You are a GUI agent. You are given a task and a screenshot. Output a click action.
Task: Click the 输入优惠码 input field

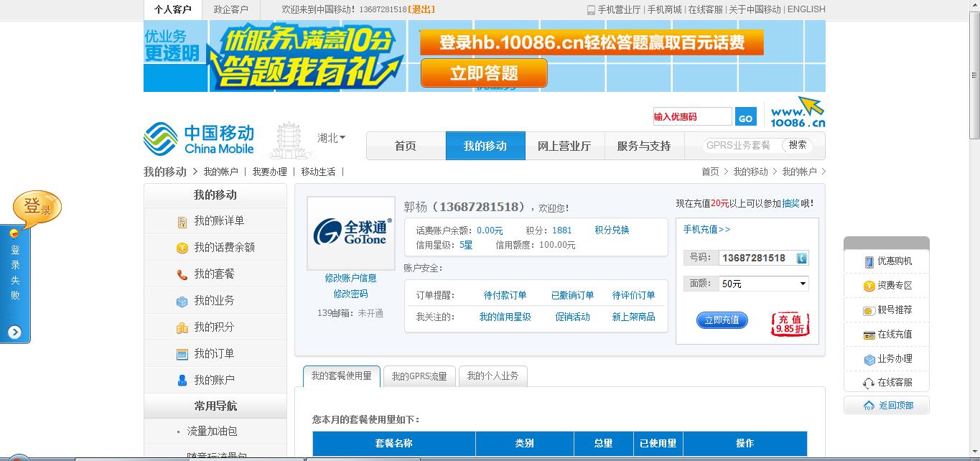(692, 117)
